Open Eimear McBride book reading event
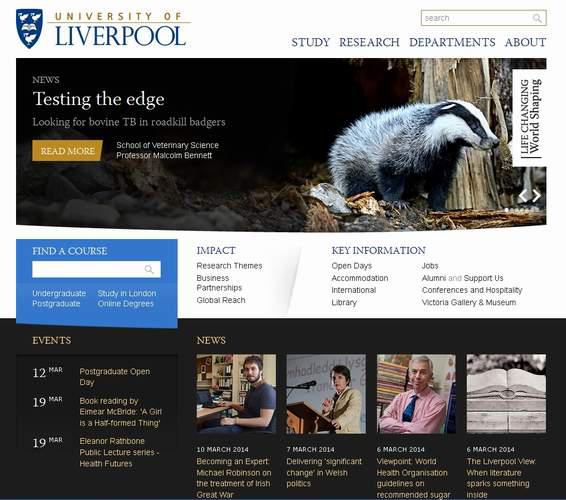Viewport: 566px width, 500px height. (x=121, y=412)
